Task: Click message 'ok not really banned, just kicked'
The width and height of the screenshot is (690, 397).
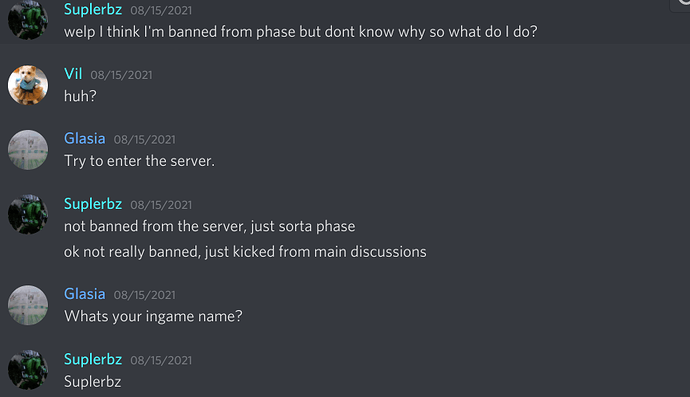Action: pos(245,252)
